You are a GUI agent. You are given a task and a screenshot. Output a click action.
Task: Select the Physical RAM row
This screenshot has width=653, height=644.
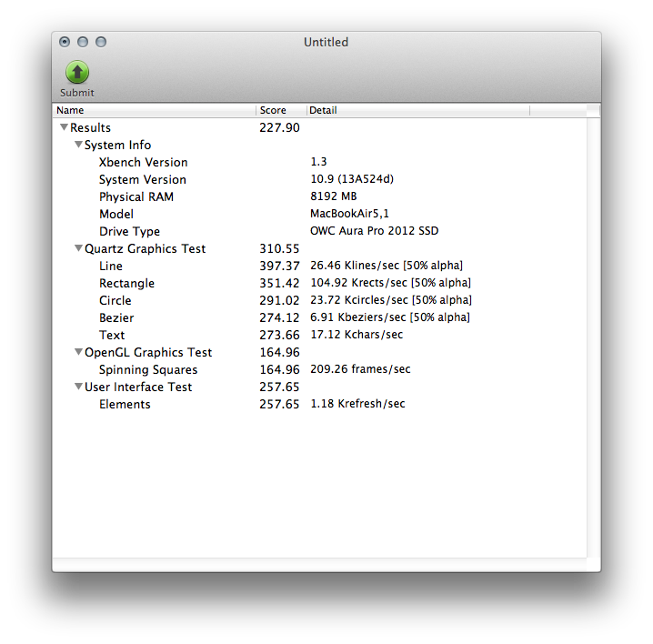pyautogui.click(x=136, y=197)
